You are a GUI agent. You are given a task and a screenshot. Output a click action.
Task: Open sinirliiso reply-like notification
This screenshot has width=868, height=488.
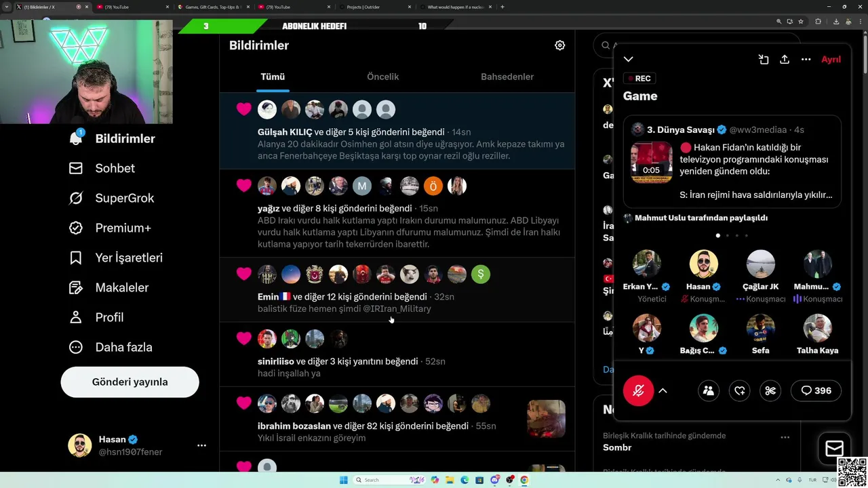pos(397,354)
